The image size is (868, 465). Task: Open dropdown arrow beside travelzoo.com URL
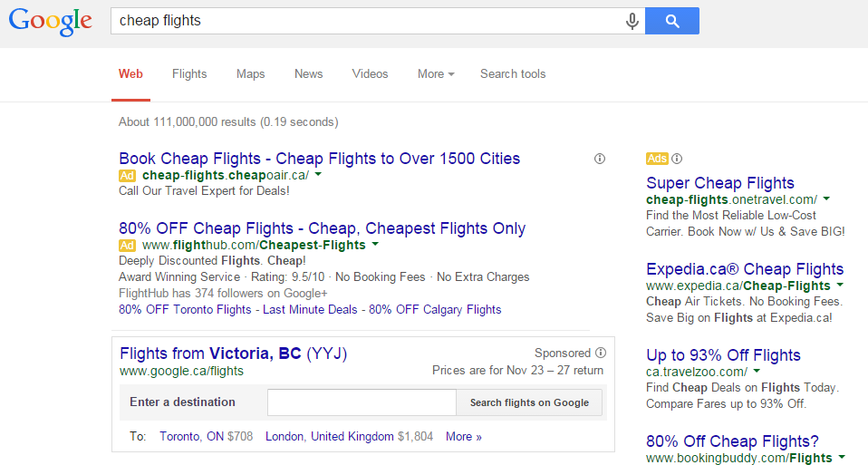pyautogui.click(x=757, y=371)
